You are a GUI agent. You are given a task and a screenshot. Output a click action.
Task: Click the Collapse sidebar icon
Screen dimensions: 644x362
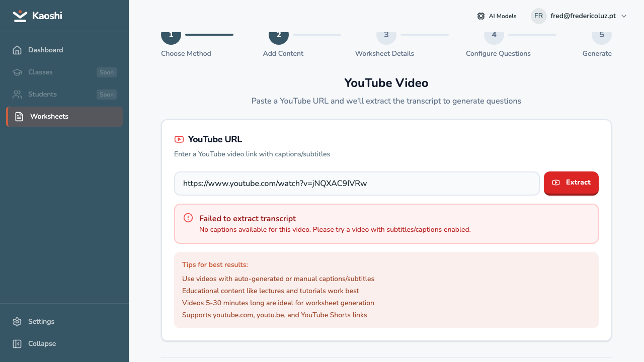tap(17, 344)
